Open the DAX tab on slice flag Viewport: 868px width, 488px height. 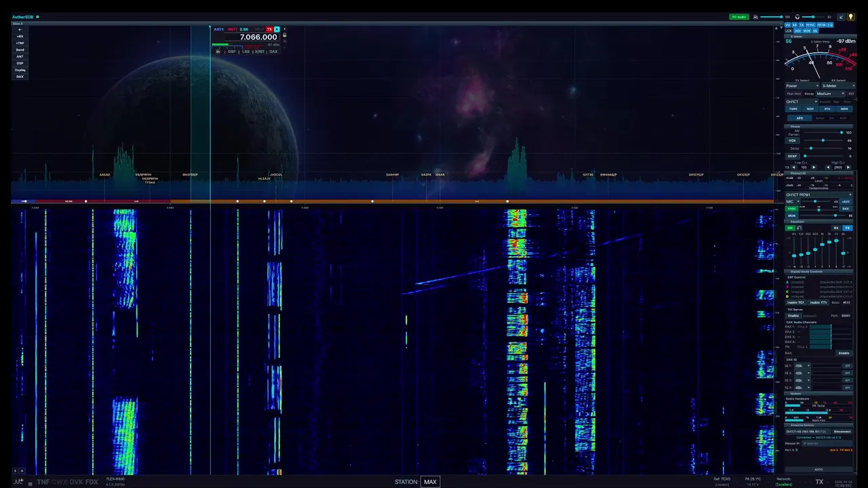pos(273,52)
